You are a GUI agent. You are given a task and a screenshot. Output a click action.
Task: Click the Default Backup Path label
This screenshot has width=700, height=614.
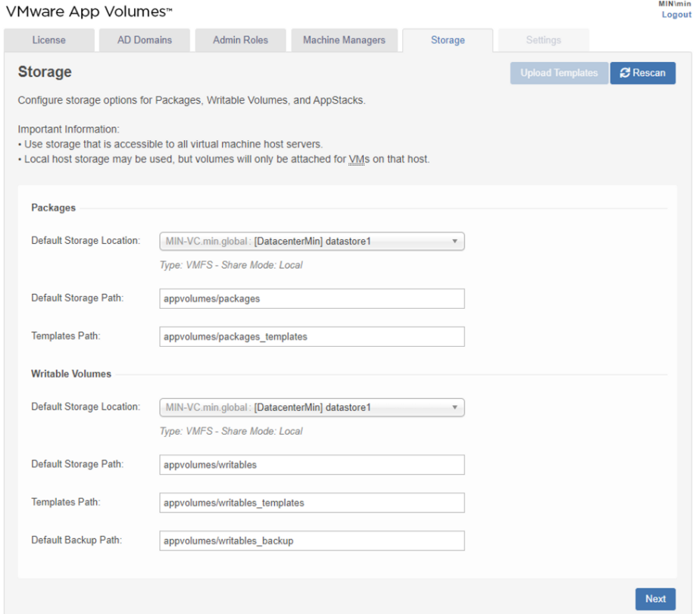click(x=77, y=540)
